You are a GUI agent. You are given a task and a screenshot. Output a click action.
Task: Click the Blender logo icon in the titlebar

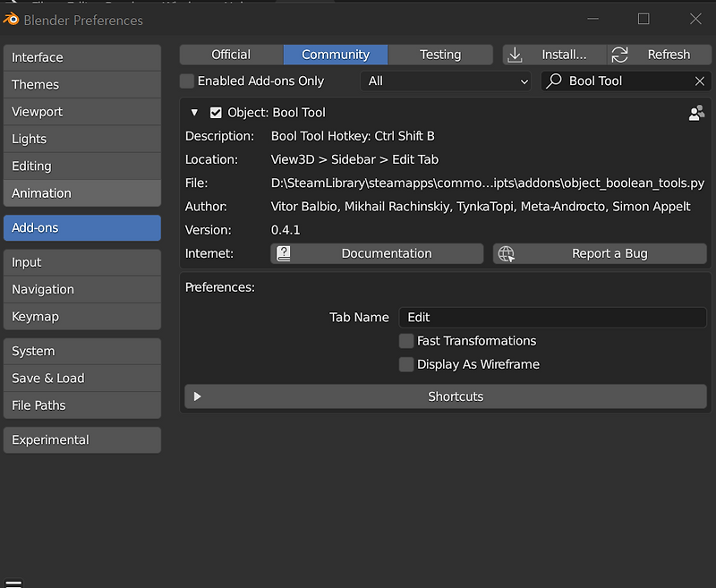click(x=11, y=20)
